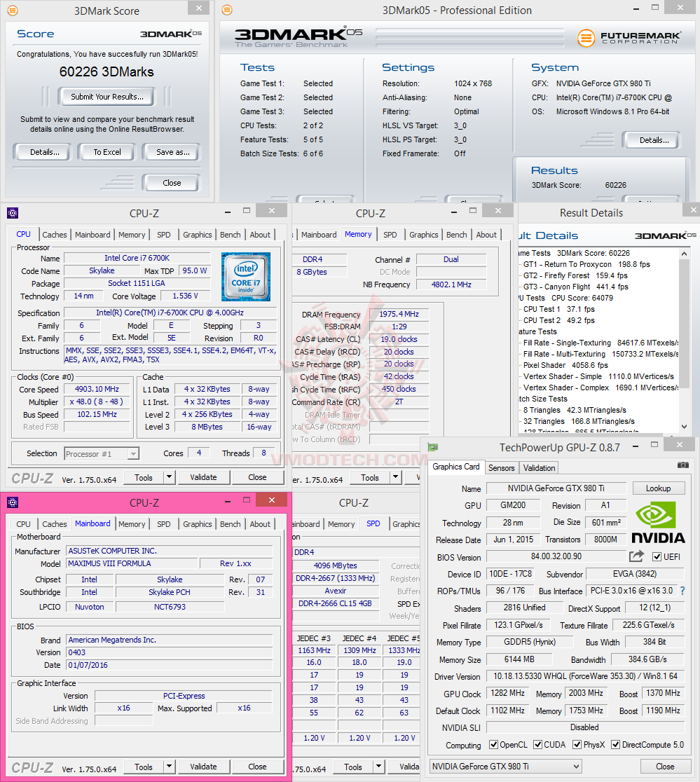Click Save as in the 3DMark Score window
This screenshot has height=782, width=700.
coord(172,152)
